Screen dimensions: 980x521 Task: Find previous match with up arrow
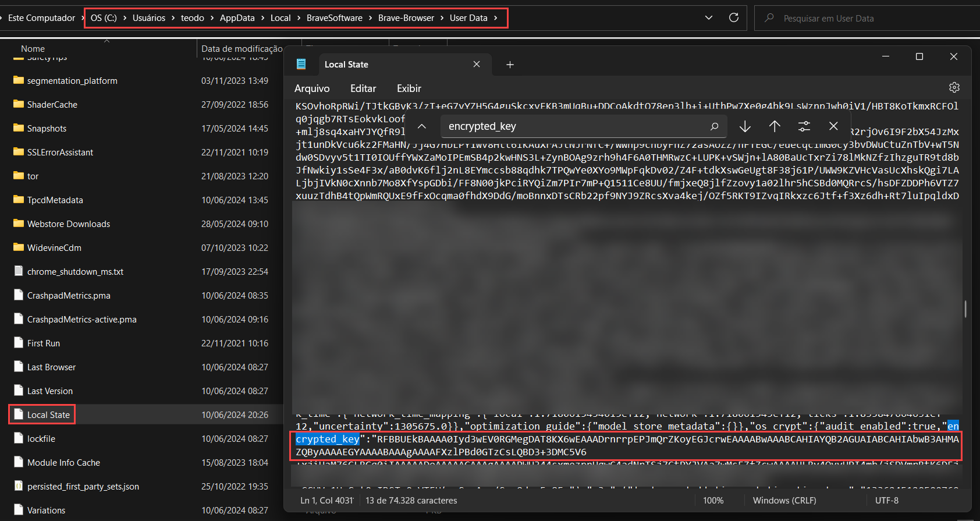click(x=775, y=126)
